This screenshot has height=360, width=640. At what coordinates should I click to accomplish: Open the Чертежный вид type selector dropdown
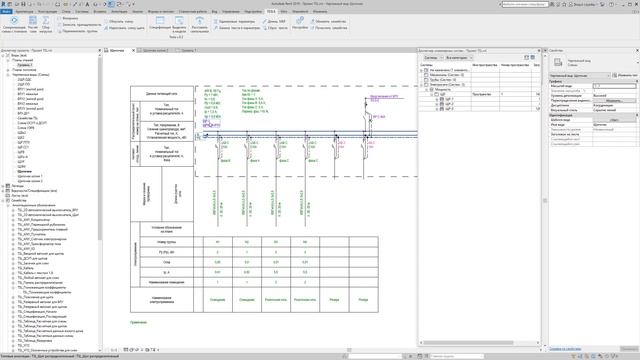pos(580,76)
